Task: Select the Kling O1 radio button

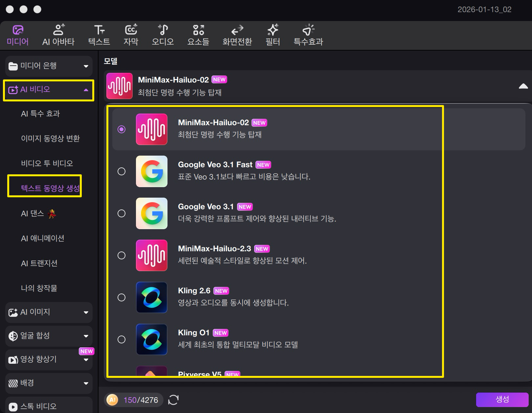Action: click(122, 339)
